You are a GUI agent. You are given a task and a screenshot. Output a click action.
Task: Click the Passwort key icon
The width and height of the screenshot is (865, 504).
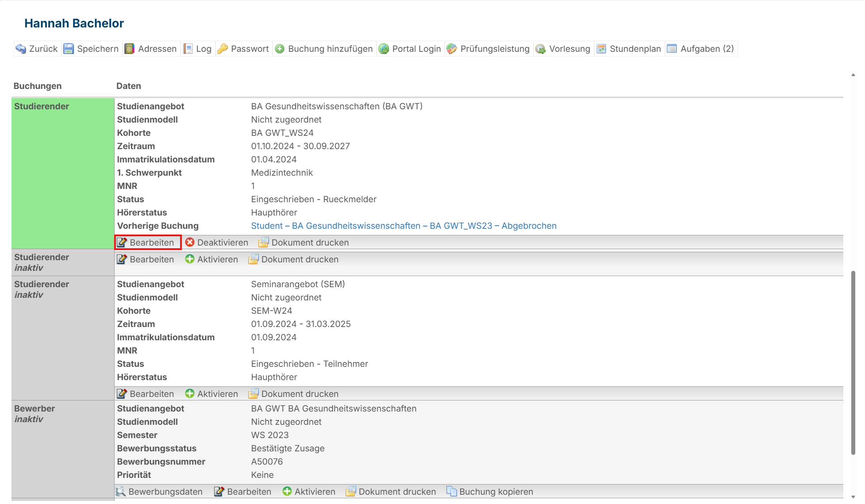[x=223, y=49]
